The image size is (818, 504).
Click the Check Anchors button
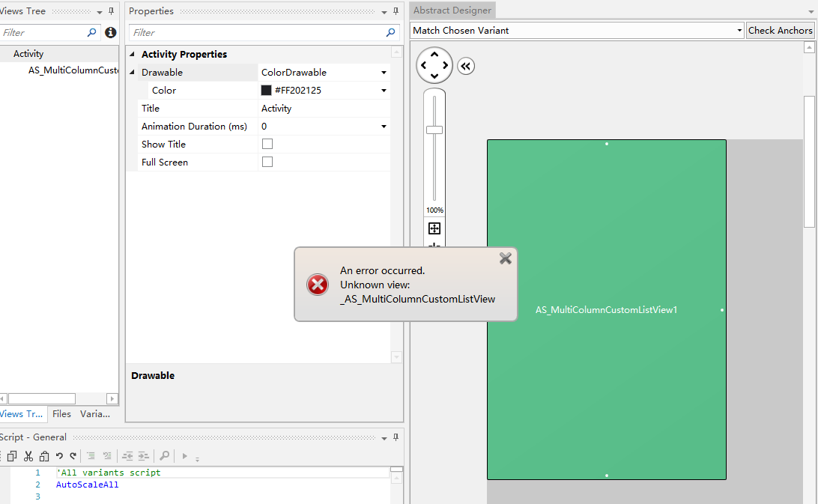coord(780,30)
